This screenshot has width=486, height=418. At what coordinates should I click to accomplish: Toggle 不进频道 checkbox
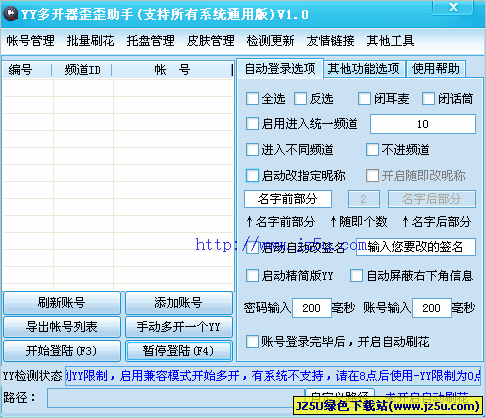pyautogui.click(x=372, y=150)
